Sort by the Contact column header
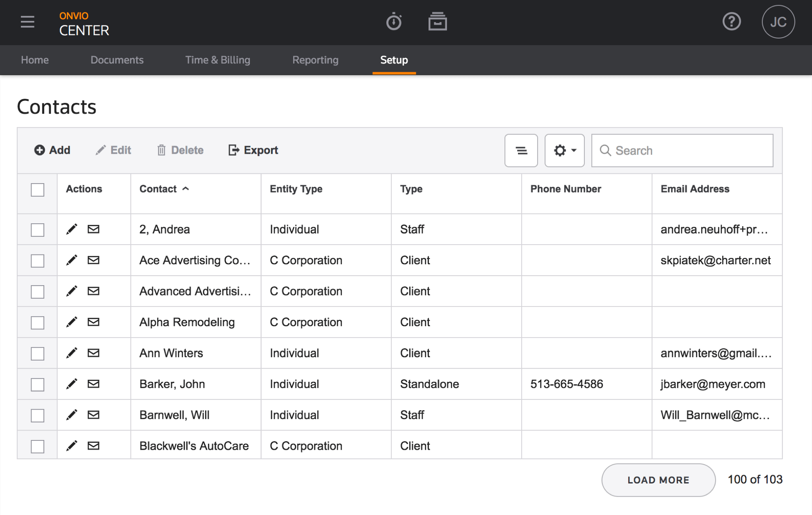This screenshot has height=515, width=812. [164, 189]
